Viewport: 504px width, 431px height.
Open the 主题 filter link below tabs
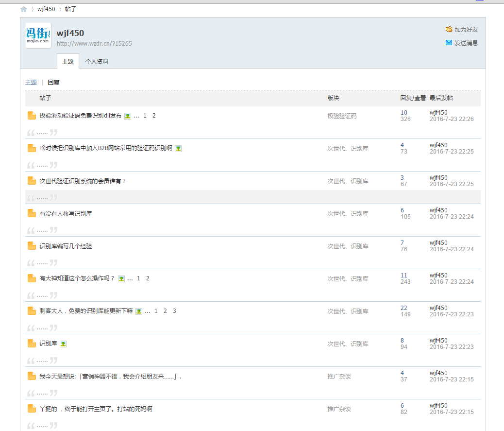click(31, 83)
